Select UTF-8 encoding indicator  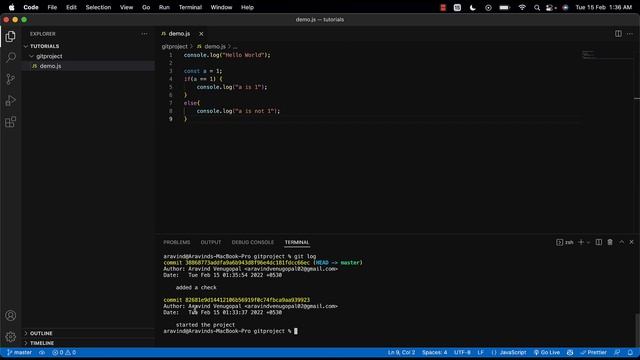coord(462,353)
